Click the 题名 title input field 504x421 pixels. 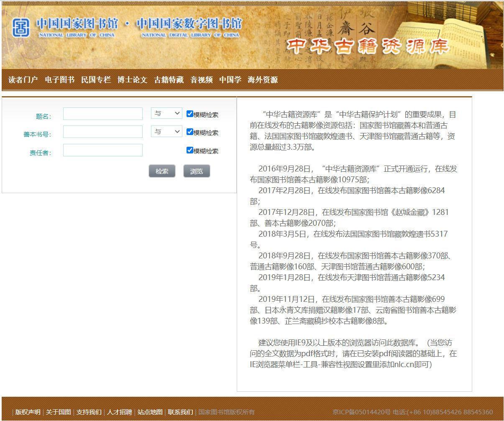point(103,114)
